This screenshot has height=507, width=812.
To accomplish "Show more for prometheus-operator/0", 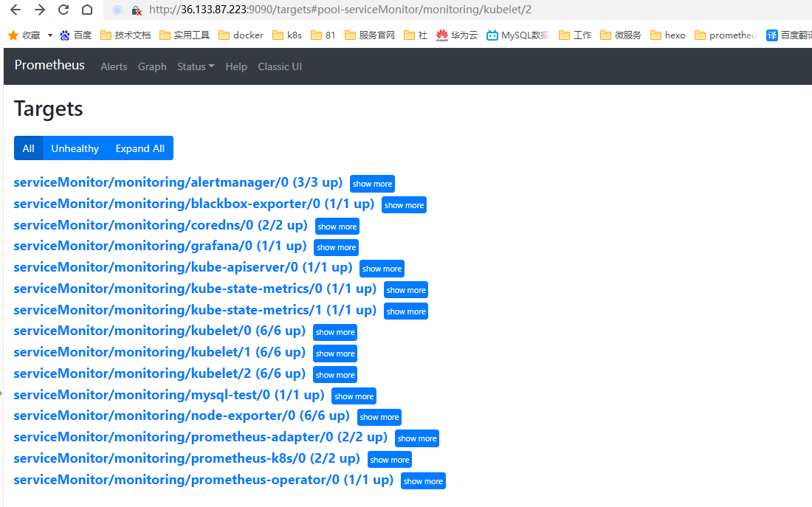I will tap(423, 480).
